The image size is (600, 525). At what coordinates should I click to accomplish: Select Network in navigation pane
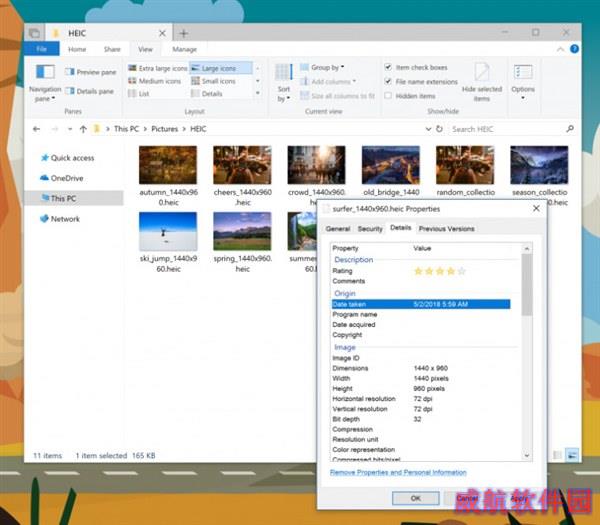coord(60,219)
